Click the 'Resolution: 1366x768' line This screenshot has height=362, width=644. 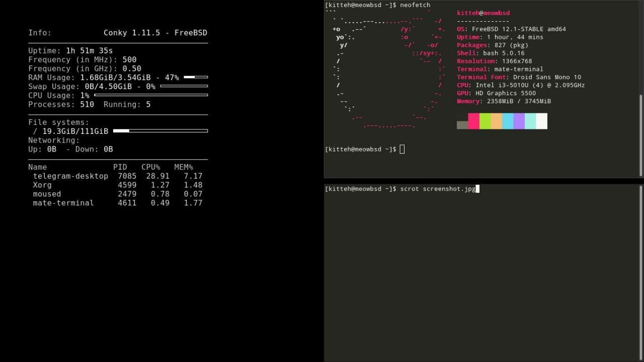click(x=495, y=61)
